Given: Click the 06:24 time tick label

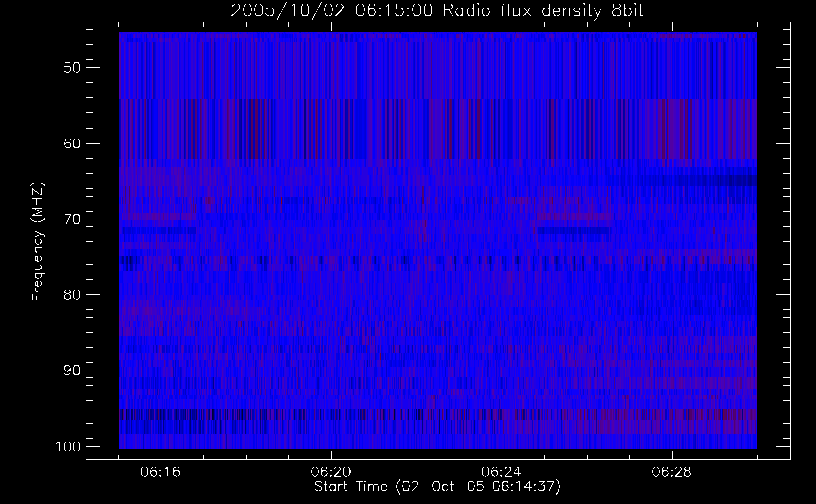Looking at the screenshot, I should click(x=502, y=472).
